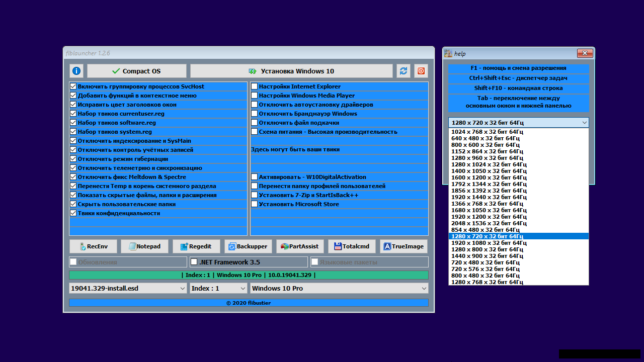Screen dimensions: 644x362
Task: Click 'Здесь могут быть ваши твики' row
Action: [339, 150]
